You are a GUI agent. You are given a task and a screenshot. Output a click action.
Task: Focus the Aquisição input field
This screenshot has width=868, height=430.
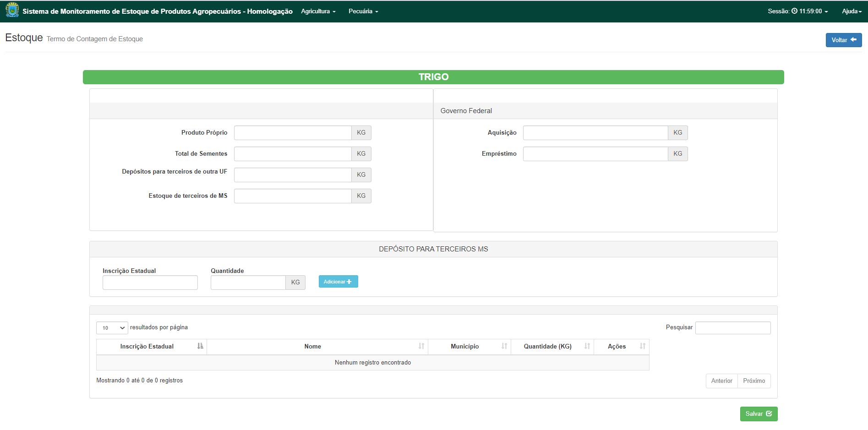tap(595, 133)
